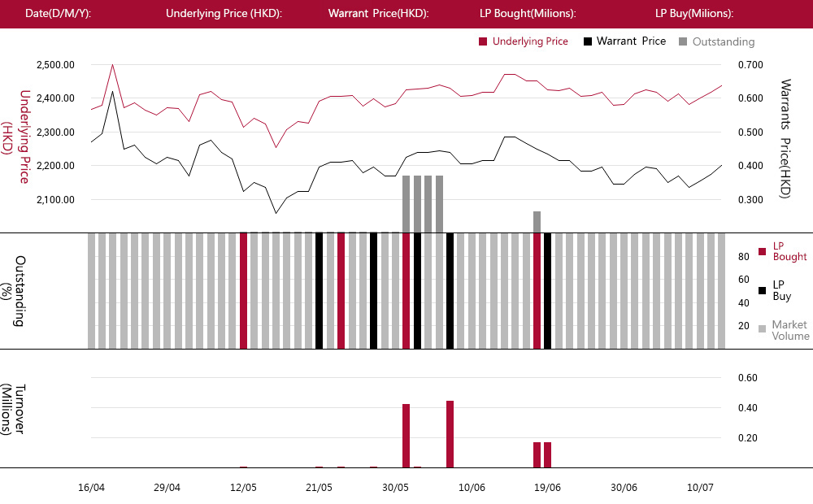Click the LP Buy(Milions) header label
The height and width of the screenshot is (504, 813).
coord(694,14)
